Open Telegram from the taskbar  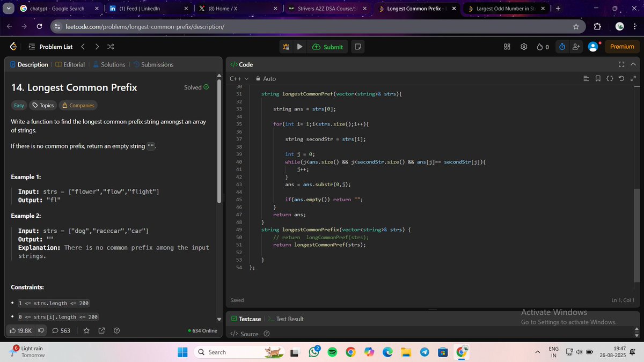pyautogui.click(x=425, y=352)
